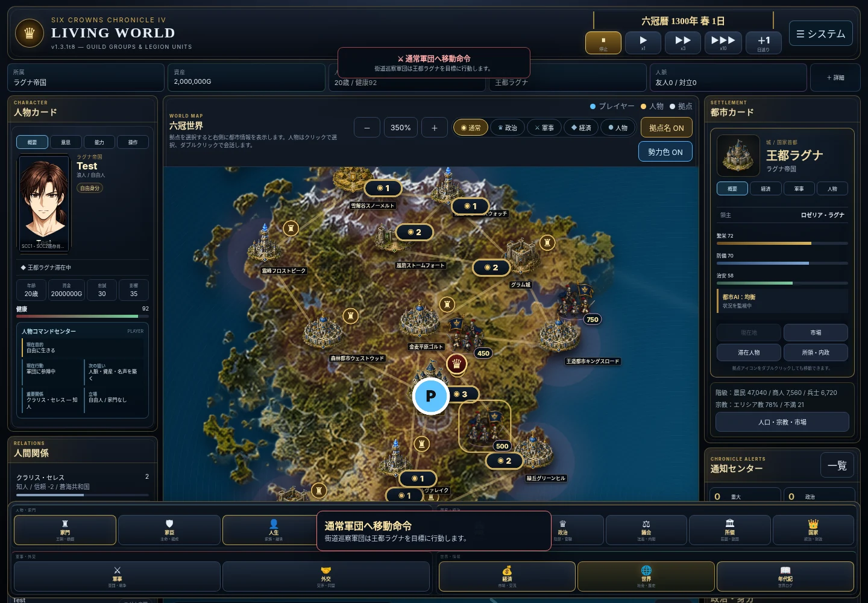Switch character card to 能力 tab
This screenshot has width=868, height=603.
99,142
